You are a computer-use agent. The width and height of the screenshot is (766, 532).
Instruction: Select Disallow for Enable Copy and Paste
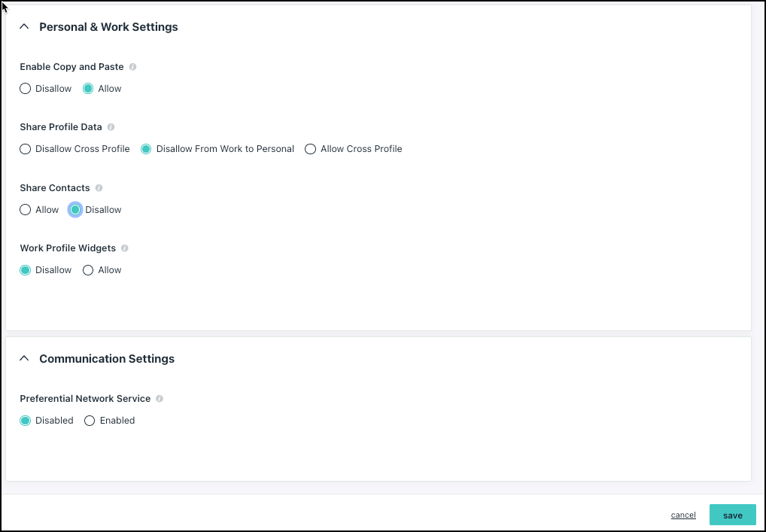coord(26,89)
